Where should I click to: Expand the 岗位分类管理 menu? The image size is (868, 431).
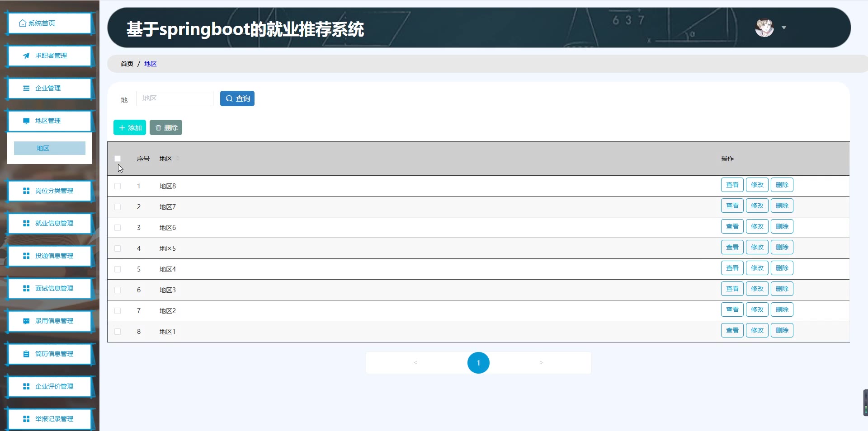(x=50, y=191)
